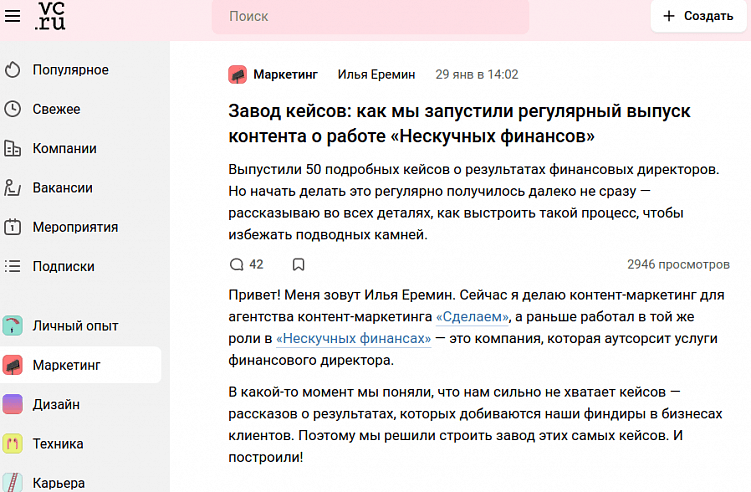
Task: Open author Илья Еремин profile
Action: pos(376,75)
